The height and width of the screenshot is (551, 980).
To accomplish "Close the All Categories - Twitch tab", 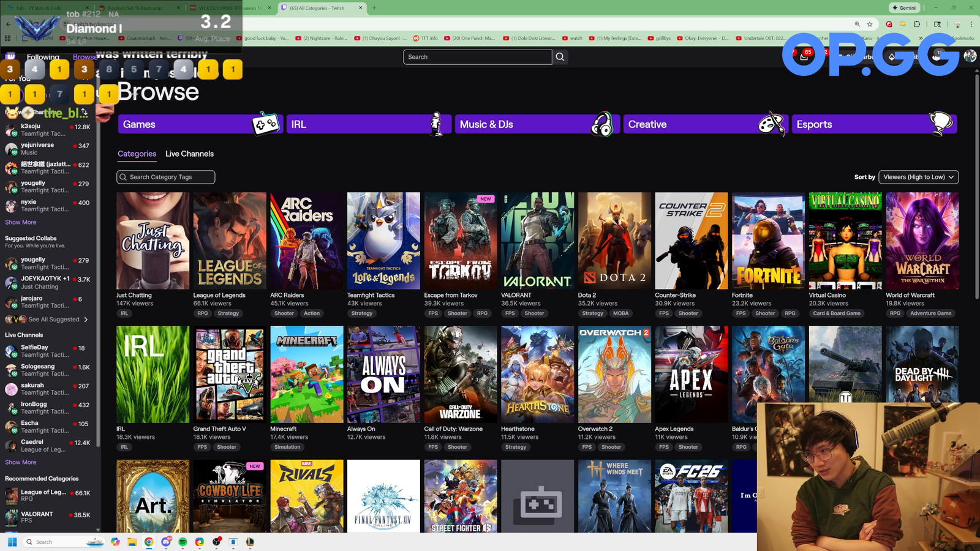I will [360, 8].
